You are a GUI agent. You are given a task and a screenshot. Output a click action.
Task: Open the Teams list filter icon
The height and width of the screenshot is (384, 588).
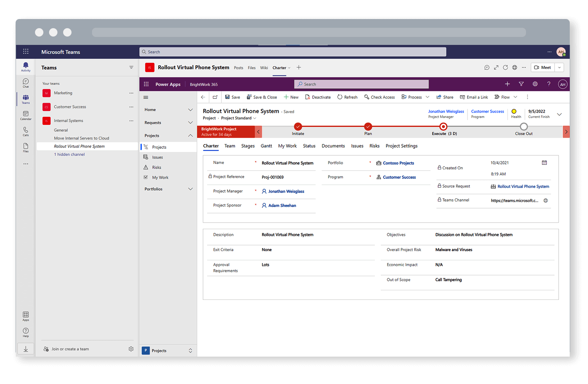(131, 67)
